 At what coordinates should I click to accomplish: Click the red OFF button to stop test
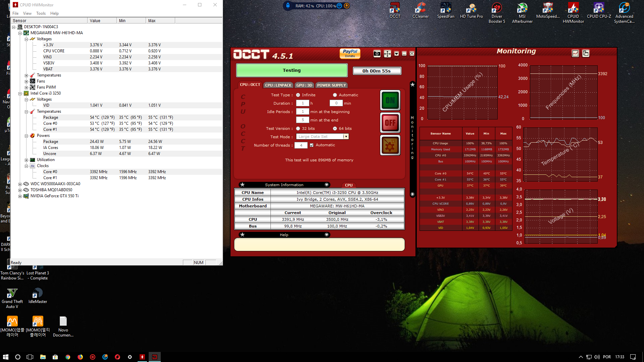click(x=390, y=123)
